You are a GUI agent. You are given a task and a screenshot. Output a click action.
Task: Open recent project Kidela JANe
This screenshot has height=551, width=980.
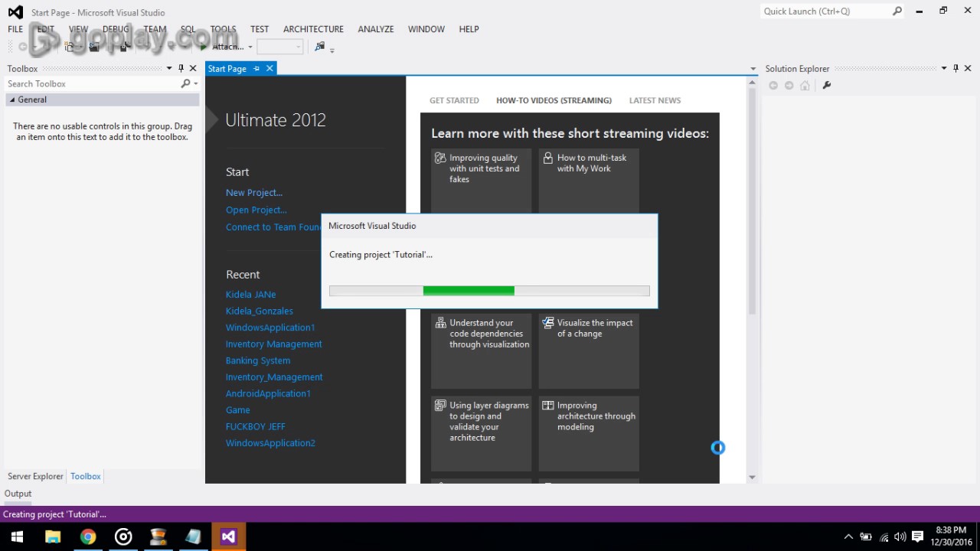coord(251,295)
